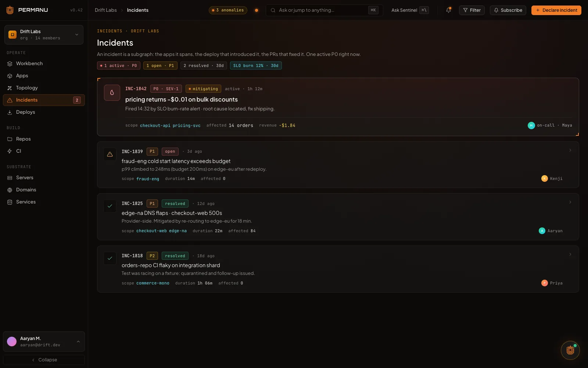The height and width of the screenshot is (368, 588).
Task: Collapse the sidebar
Action: [44, 360]
